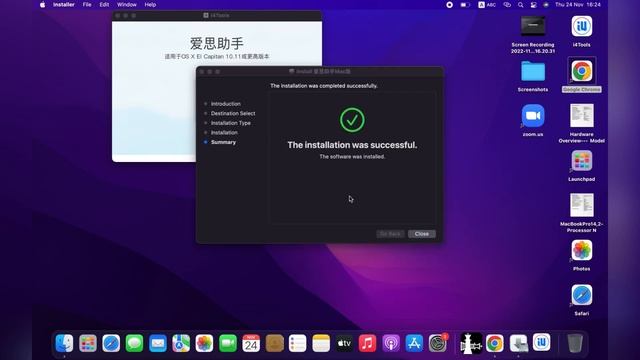Click the chess-piece app icon in the Dock
The height and width of the screenshot is (360, 640).
click(x=471, y=343)
